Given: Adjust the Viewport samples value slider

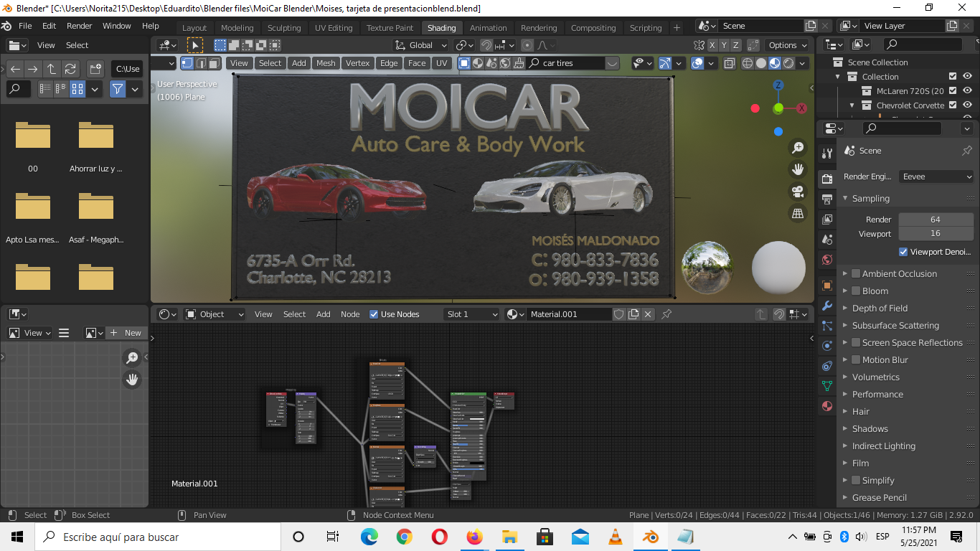Looking at the screenshot, I should [936, 234].
